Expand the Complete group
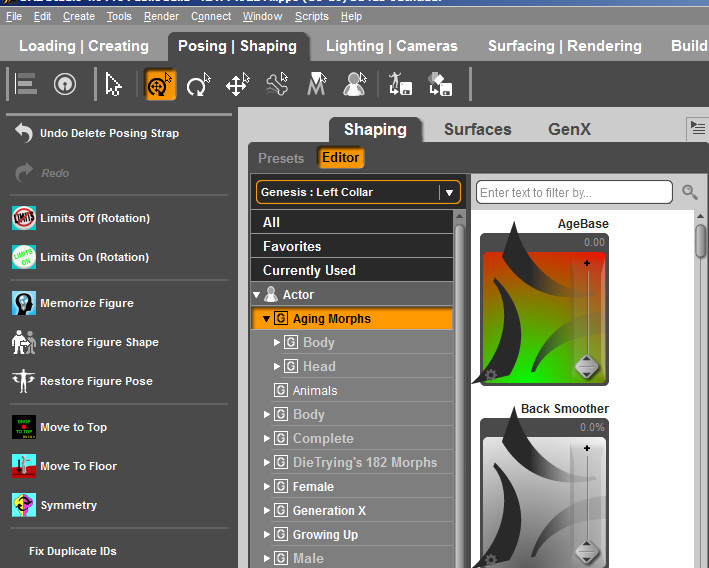Viewport: 709px width, 568px height. pos(267,438)
